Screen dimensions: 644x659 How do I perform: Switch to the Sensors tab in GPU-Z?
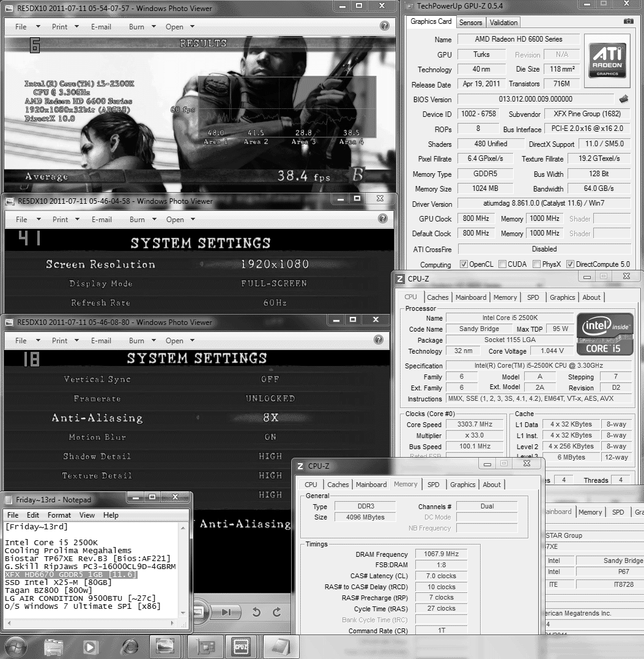pyautogui.click(x=470, y=22)
